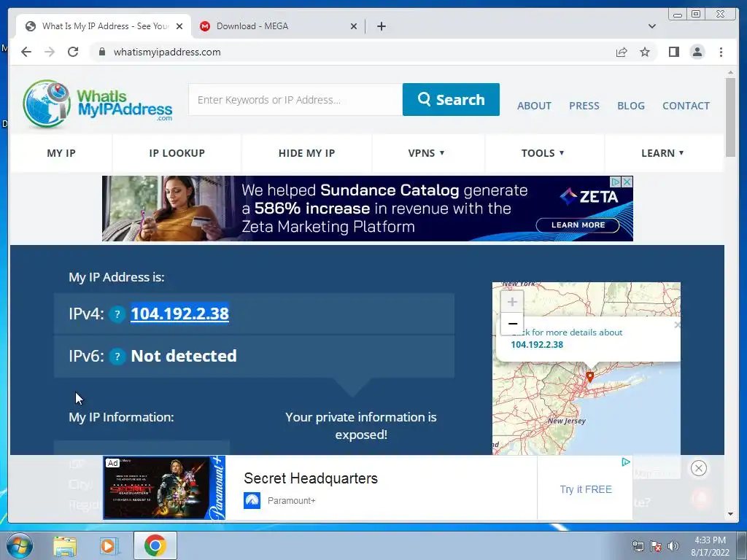Expand the VPNS dropdown menu
This screenshot has width=747, height=560.
coord(426,153)
